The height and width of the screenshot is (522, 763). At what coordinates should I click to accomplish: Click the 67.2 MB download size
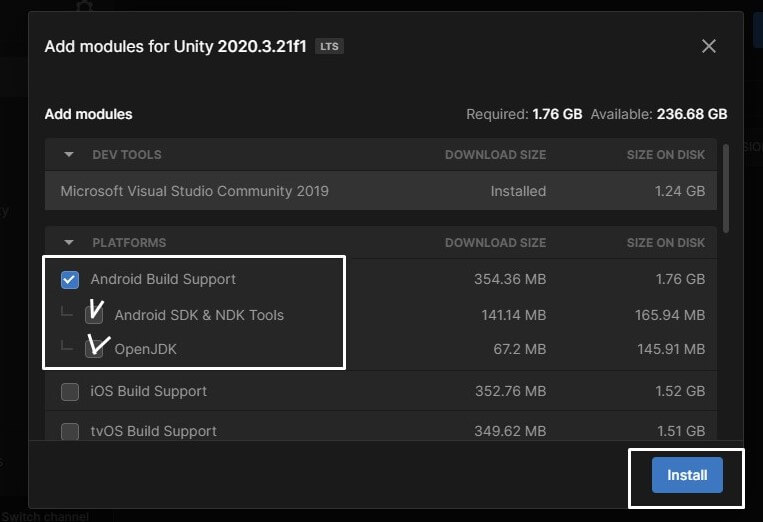[x=520, y=349]
